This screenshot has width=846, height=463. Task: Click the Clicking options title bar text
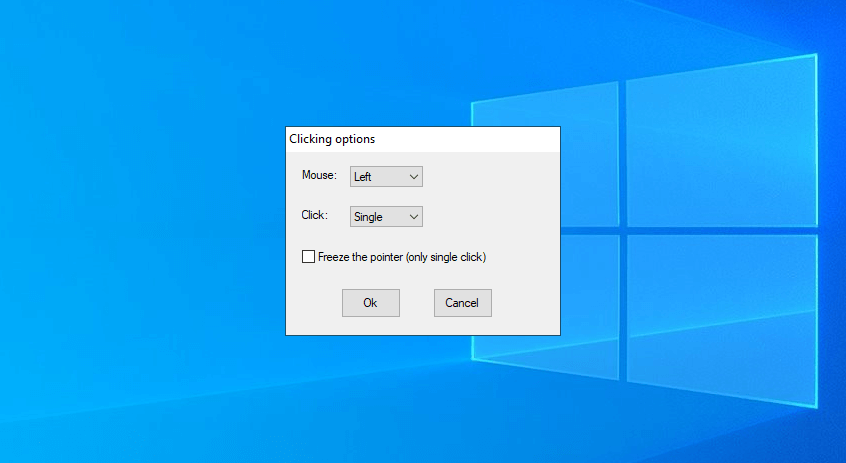click(332, 139)
